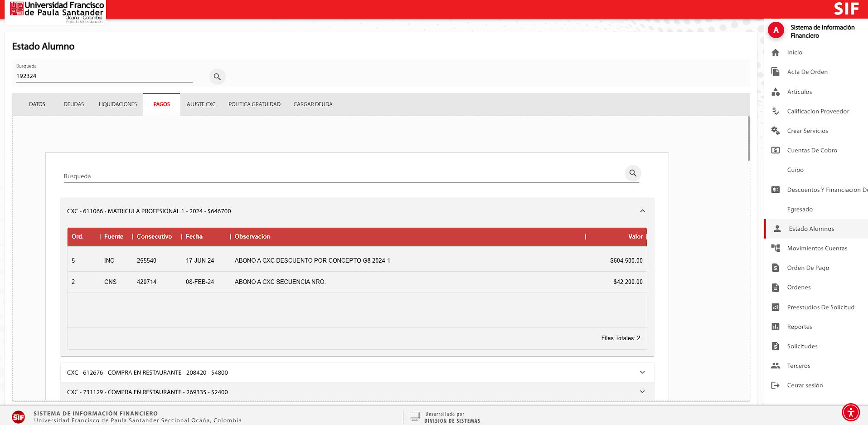
Task: Click the Cerrar sesión logout icon
Action: pyautogui.click(x=776, y=385)
